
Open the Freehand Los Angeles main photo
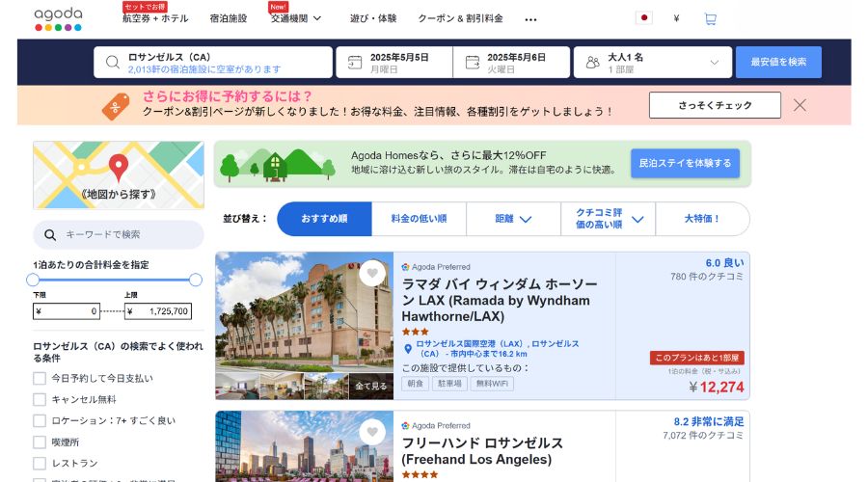pos(305,446)
